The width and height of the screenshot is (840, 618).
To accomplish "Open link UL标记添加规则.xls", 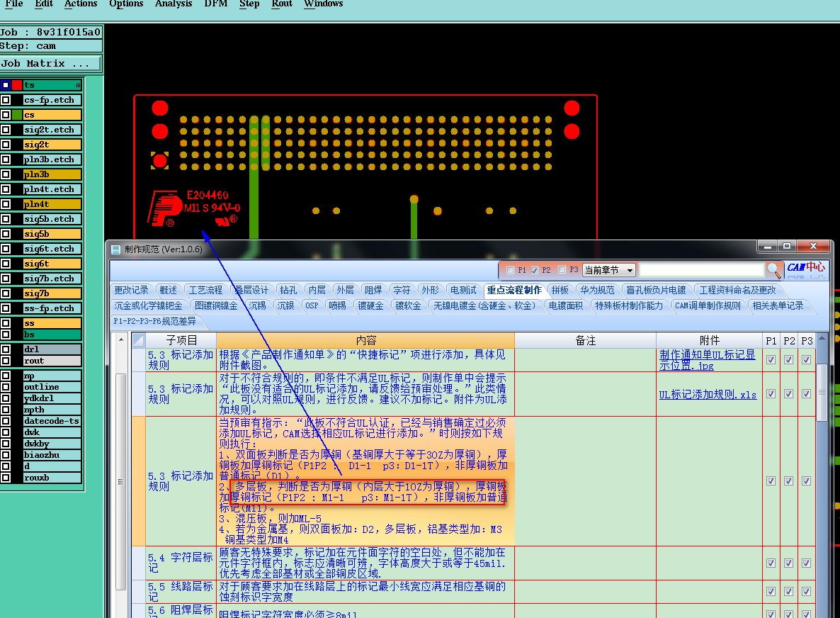I will (708, 395).
